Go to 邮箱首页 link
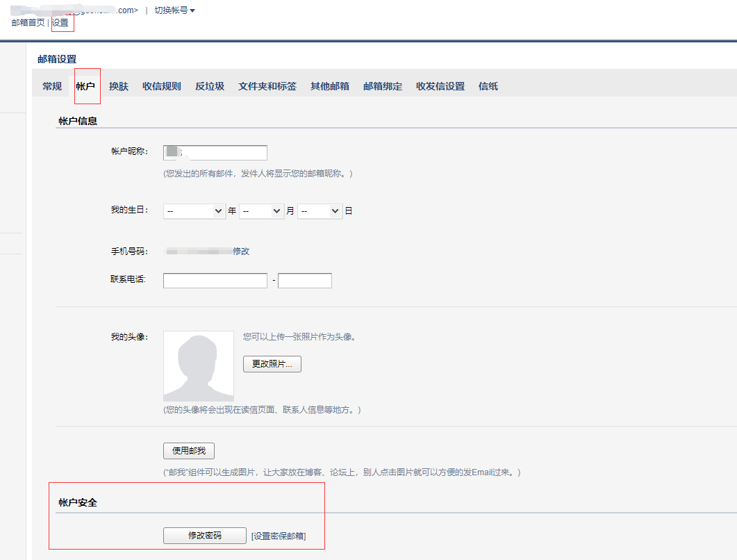The width and height of the screenshot is (737, 560). pos(28,22)
